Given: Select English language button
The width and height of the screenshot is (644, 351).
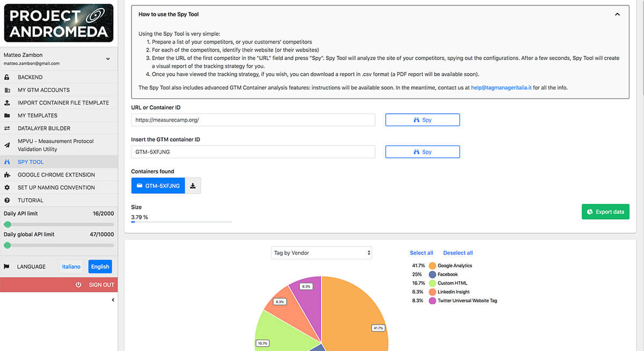Looking at the screenshot, I should pos(100,267).
